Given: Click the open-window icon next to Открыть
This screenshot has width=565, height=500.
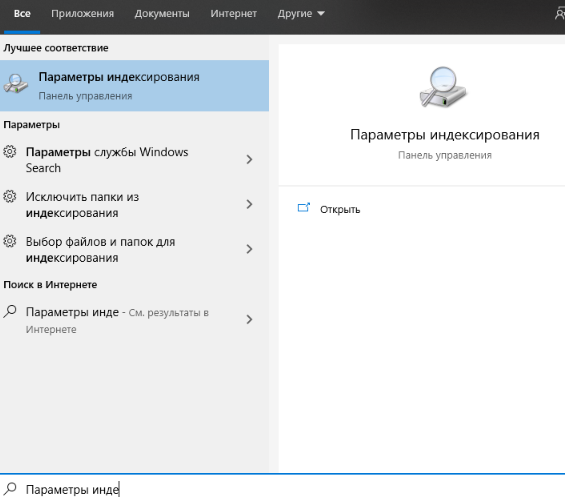Looking at the screenshot, I should click(x=303, y=208).
